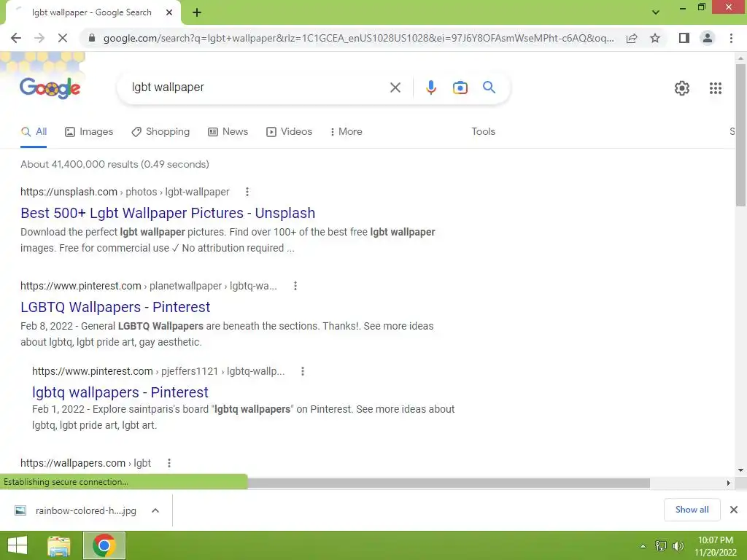Viewport: 747px width, 560px height.
Task: Click the magnifier search button
Action: [489, 87]
